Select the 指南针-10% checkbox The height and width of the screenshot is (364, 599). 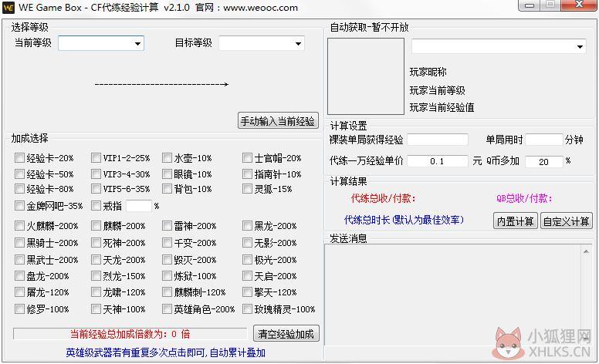pos(247,174)
